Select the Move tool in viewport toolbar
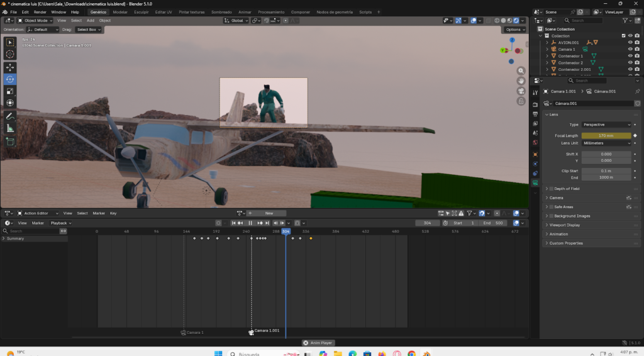 [10, 67]
